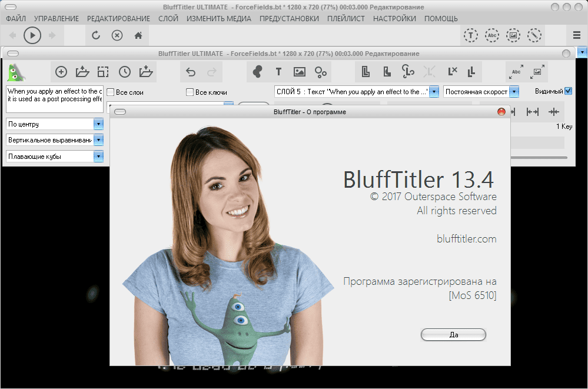This screenshot has width=588, height=389.
Task: Click the green Bixelangelo mascot icon
Action: click(x=16, y=72)
